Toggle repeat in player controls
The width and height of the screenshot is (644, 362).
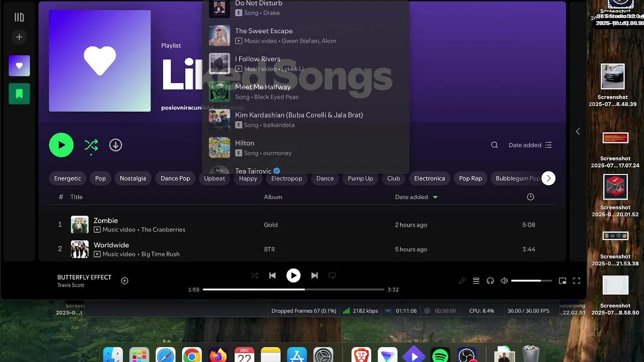(x=332, y=276)
